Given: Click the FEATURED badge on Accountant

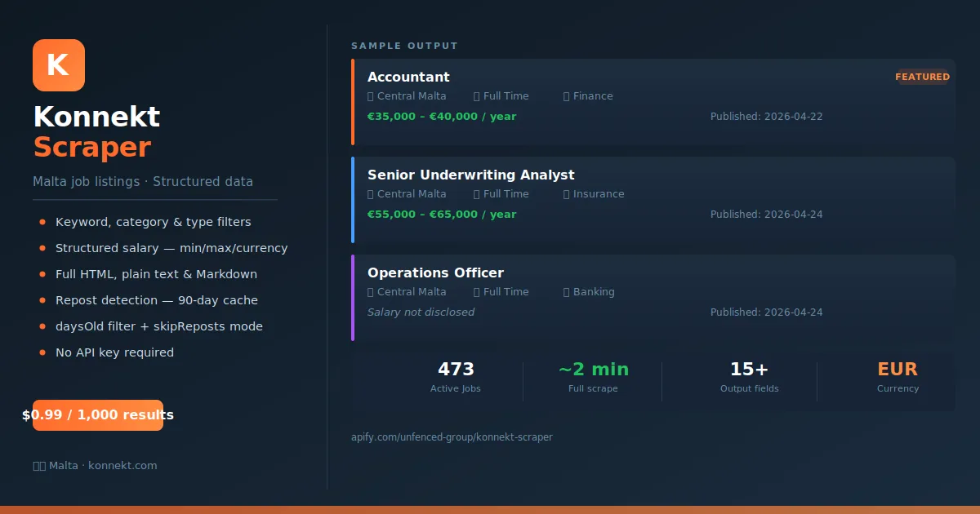Looking at the screenshot, I should (923, 77).
